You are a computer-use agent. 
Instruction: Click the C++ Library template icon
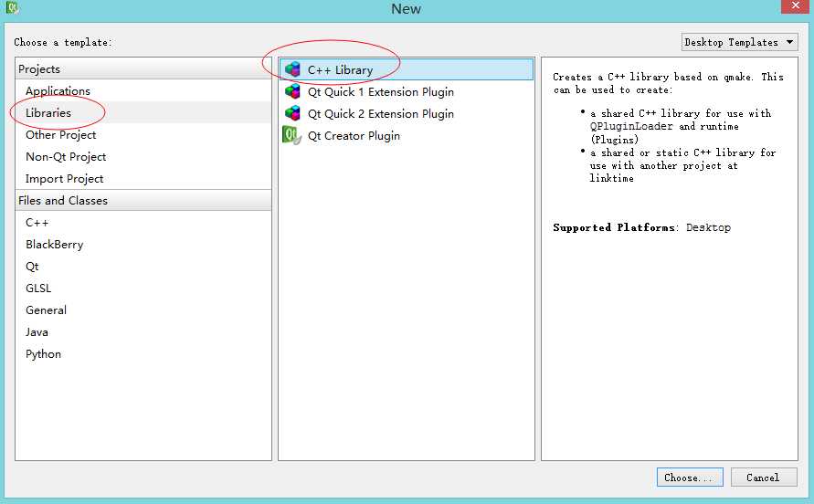292,69
